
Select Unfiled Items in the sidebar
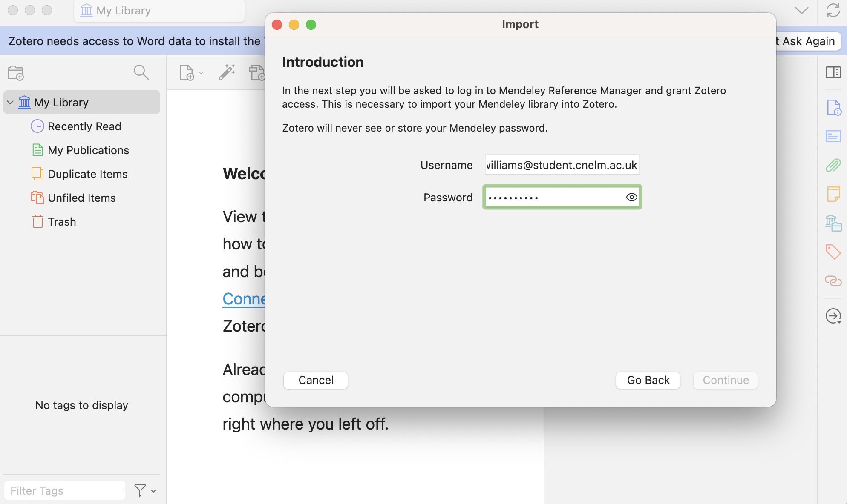coord(82,198)
